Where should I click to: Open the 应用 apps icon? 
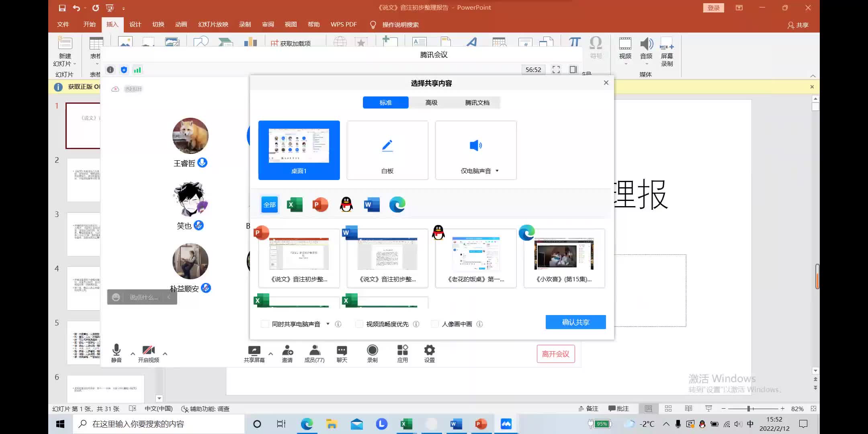tap(403, 350)
